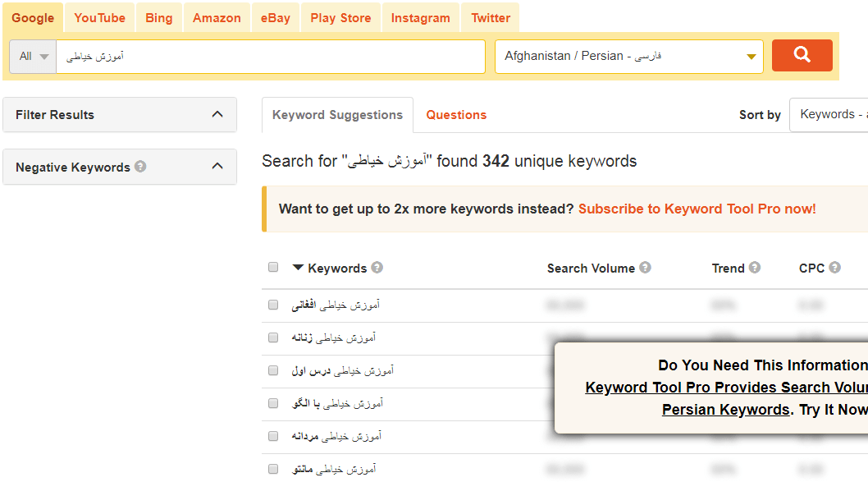The image size is (868, 482).
Task: Check the first keyword row checkbox
Action: click(273, 305)
